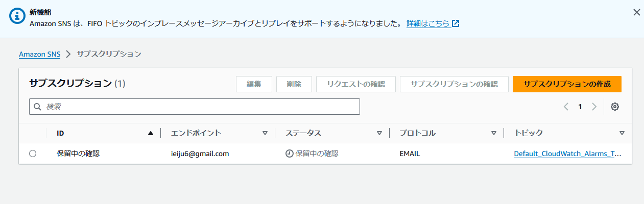Select page number 1 in pagination
644x204 pixels.
pos(580,107)
